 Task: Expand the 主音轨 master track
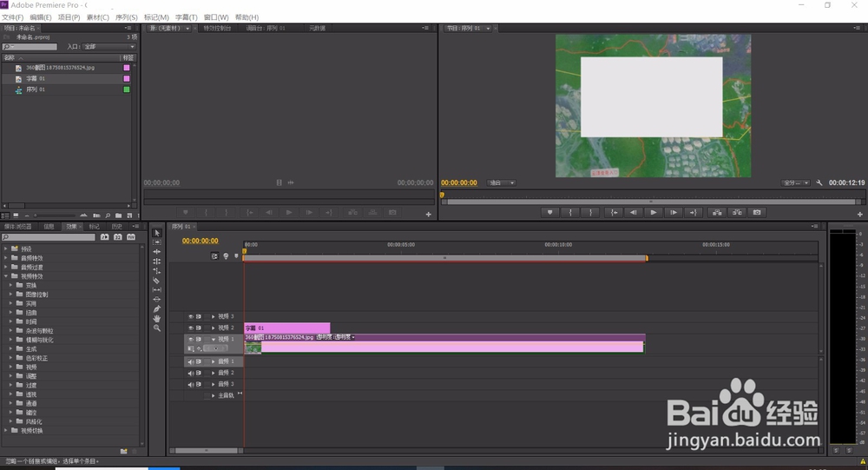pos(214,396)
